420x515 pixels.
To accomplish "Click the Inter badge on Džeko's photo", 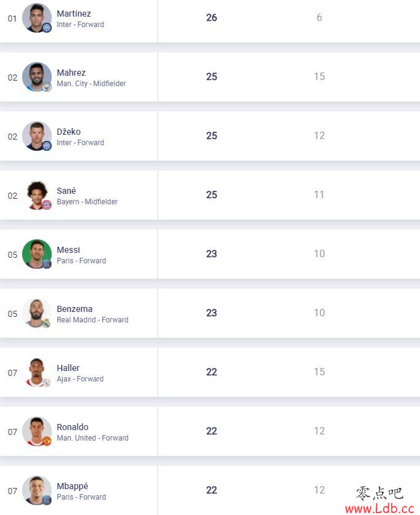I will click(x=47, y=145).
